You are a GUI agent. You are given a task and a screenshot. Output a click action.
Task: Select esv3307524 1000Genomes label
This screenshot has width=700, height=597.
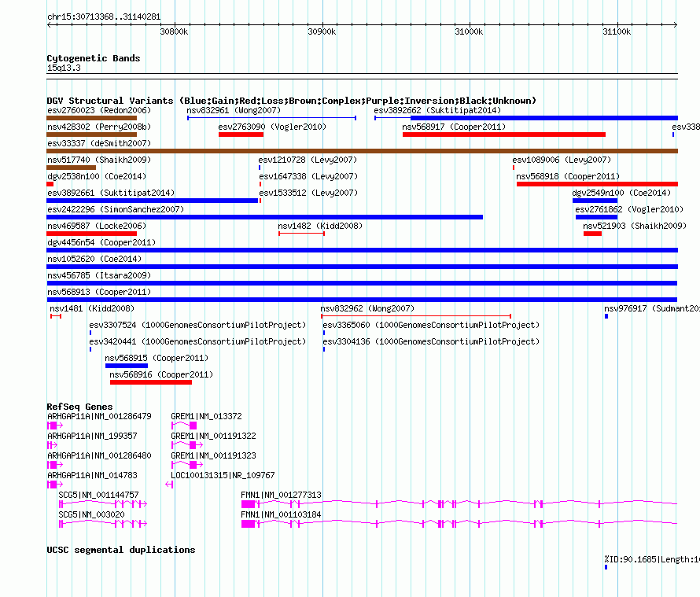197,325
